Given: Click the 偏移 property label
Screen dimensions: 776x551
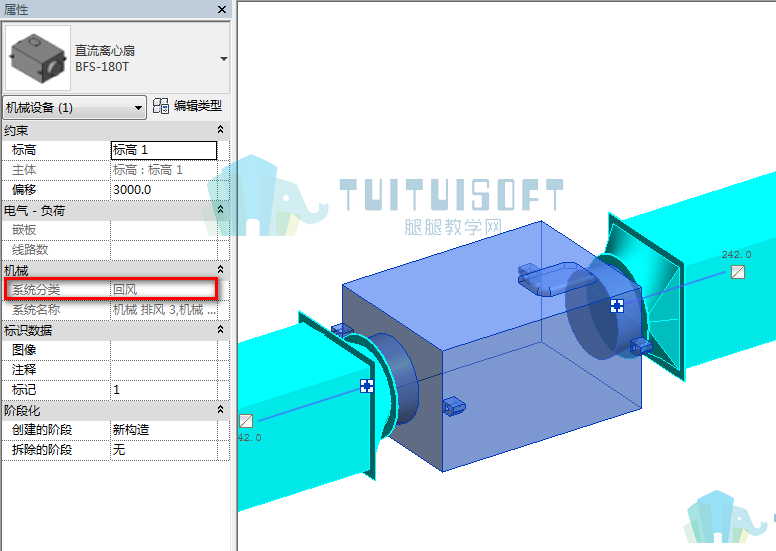Looking at the screenshot, I should [24, 190].
